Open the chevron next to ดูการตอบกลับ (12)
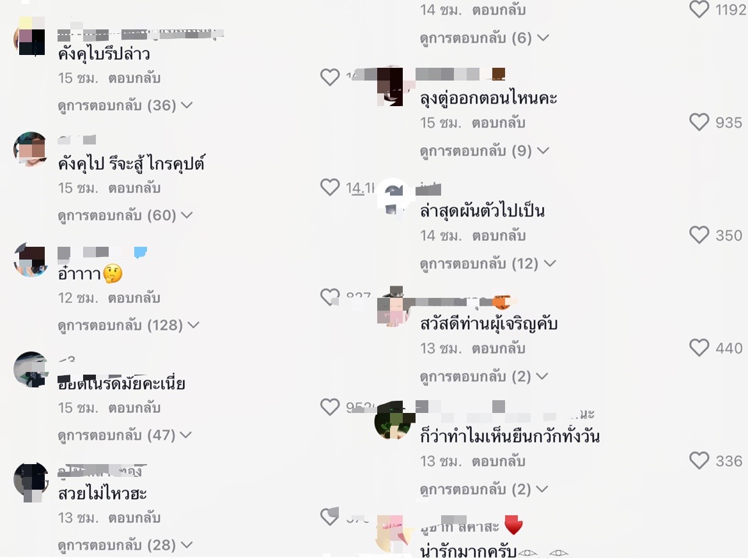Viewport: 748px width, 560px height. 550,263
